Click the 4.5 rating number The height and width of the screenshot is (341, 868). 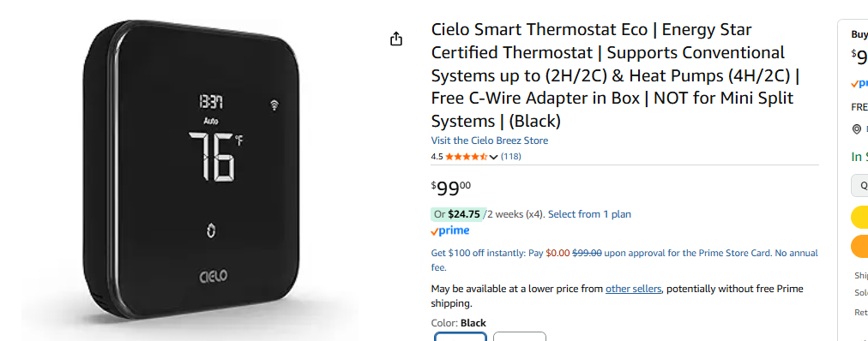coord(437,157)
